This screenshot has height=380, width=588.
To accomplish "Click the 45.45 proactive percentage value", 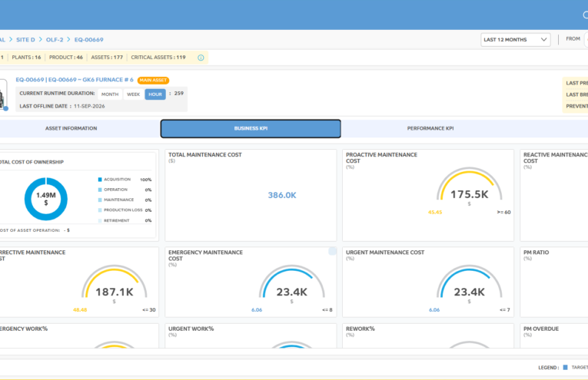I will (435, 213).
